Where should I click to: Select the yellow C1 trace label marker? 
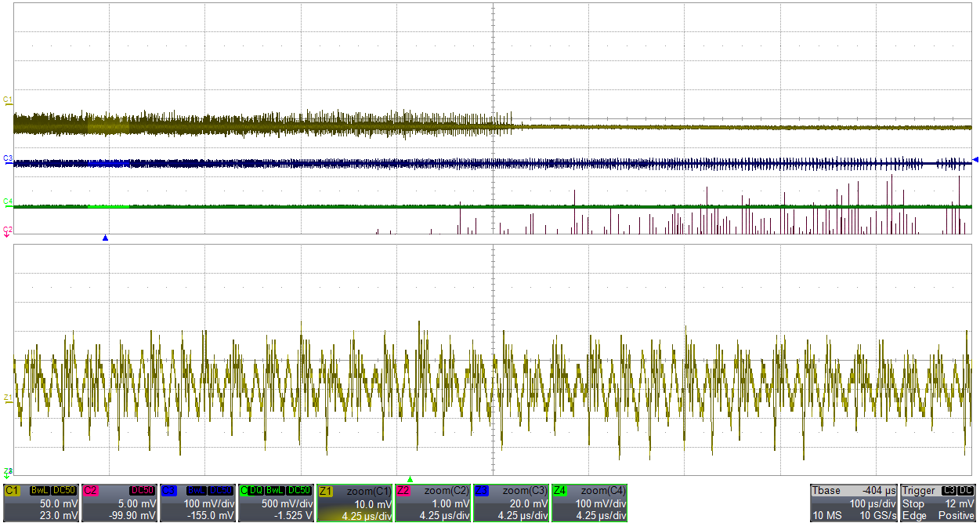coord(8,100)
